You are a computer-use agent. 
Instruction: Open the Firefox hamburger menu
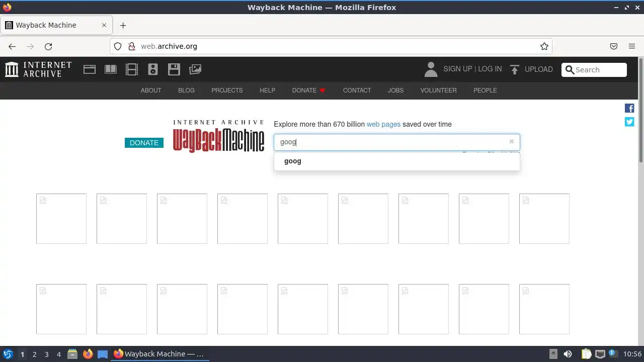coord(632,46)
